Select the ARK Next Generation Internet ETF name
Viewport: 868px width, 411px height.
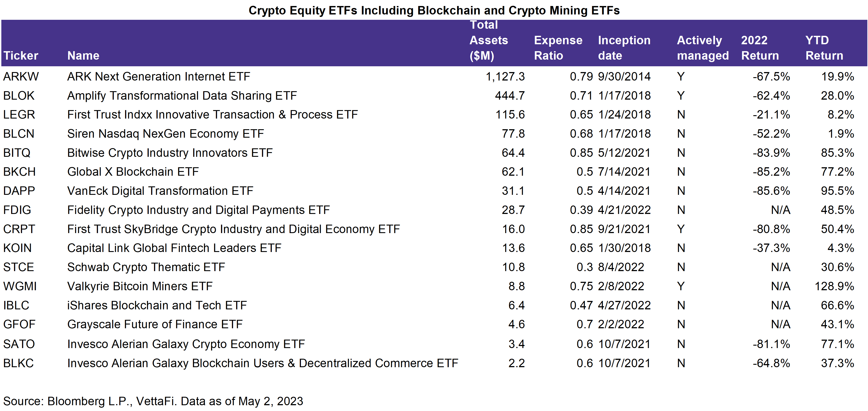click(159, 77)
